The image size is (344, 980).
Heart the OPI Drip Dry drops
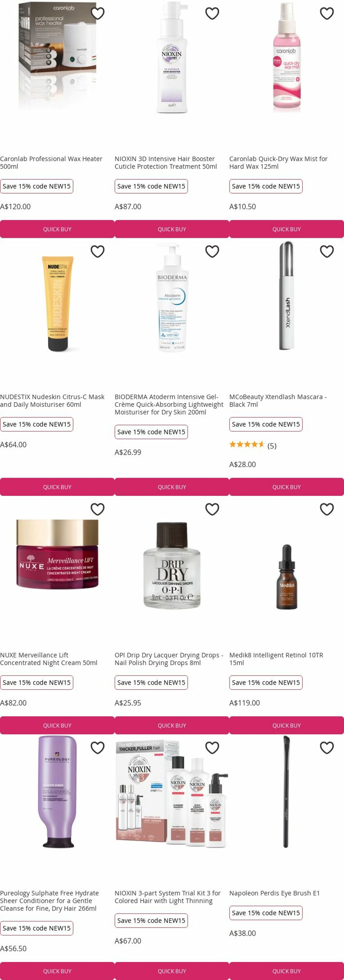(212, 509)
